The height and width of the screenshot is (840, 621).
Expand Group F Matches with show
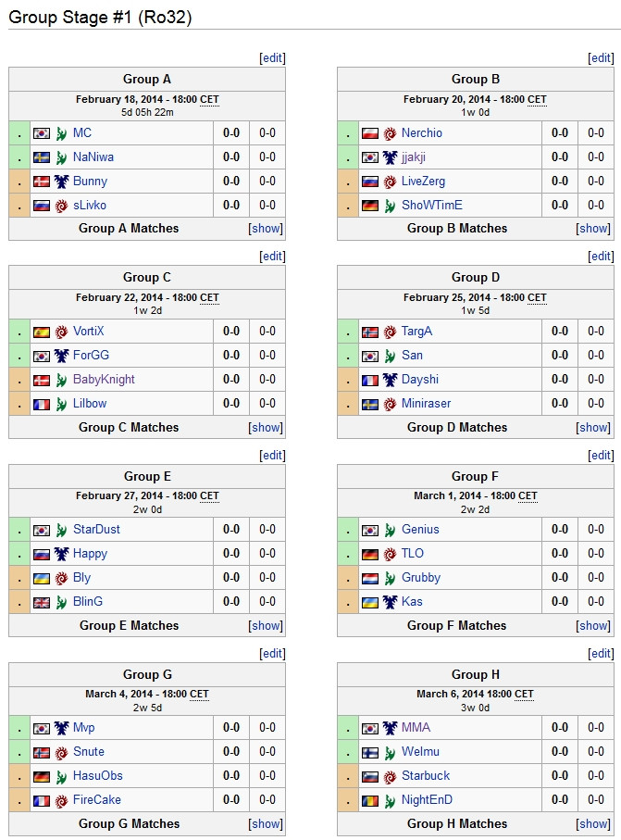594,626
